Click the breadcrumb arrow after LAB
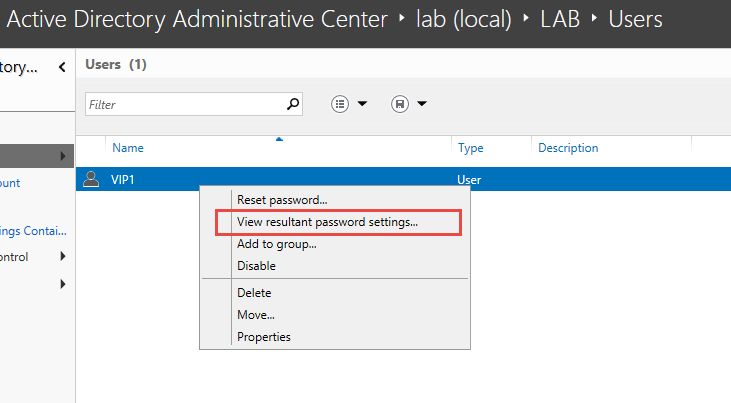Image resolution: width=731 pixels, height=403 pixels. coord(594,18)
